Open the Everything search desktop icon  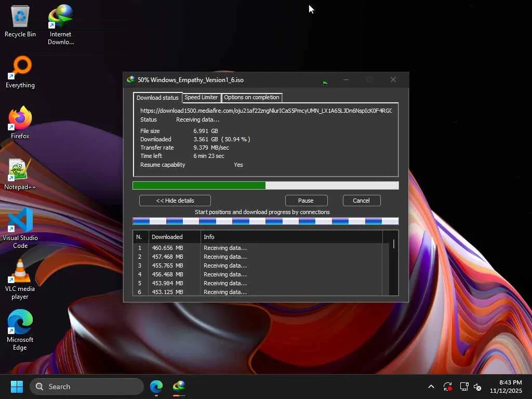point(20,68)
